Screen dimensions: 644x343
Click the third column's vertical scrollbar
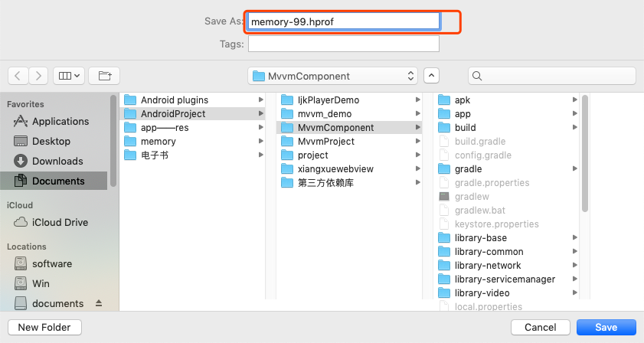585,153
